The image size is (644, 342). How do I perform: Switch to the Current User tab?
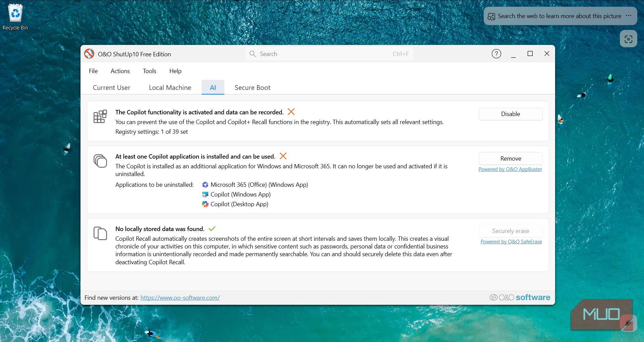(x=111, y=88)
